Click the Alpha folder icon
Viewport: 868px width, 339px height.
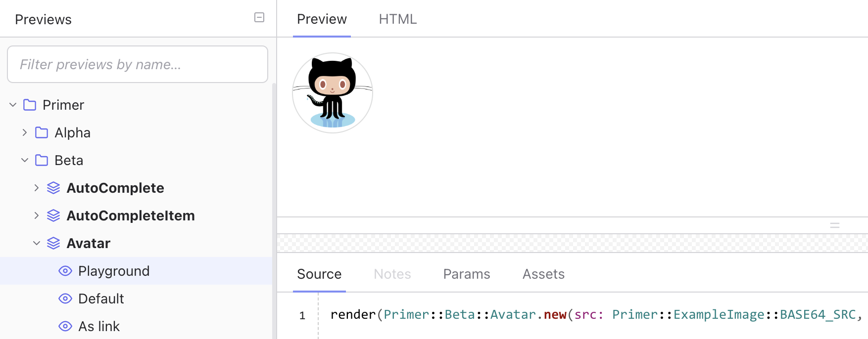tap(42, 132)
